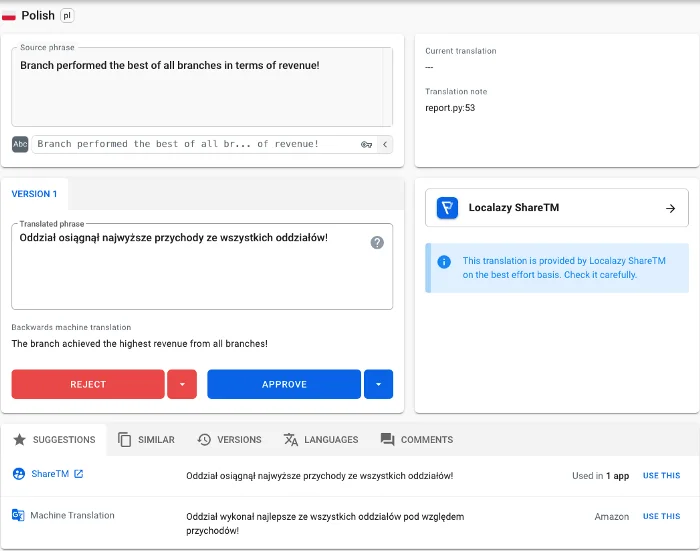Open the Reject options dropdown
The width and height of the screenshot is (700, 551).
click(181, 384)
